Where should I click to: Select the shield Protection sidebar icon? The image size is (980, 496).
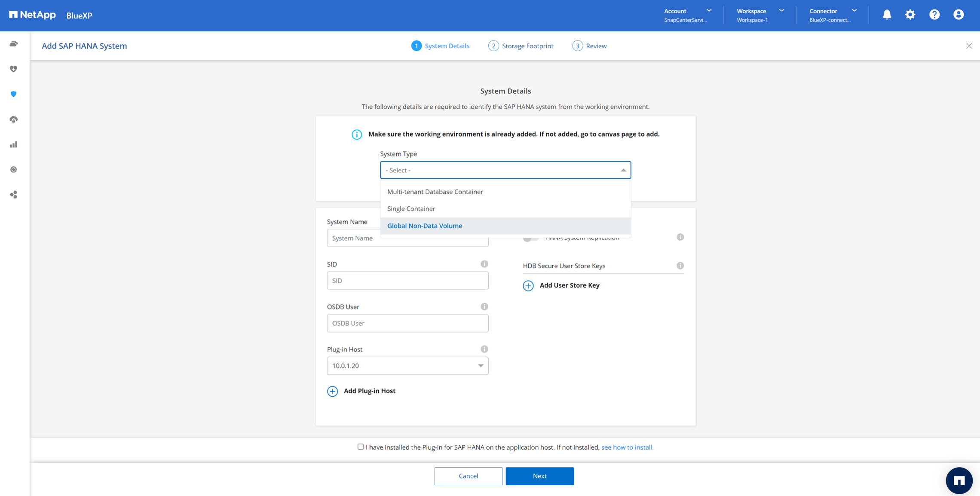click(x=14, y=94)
